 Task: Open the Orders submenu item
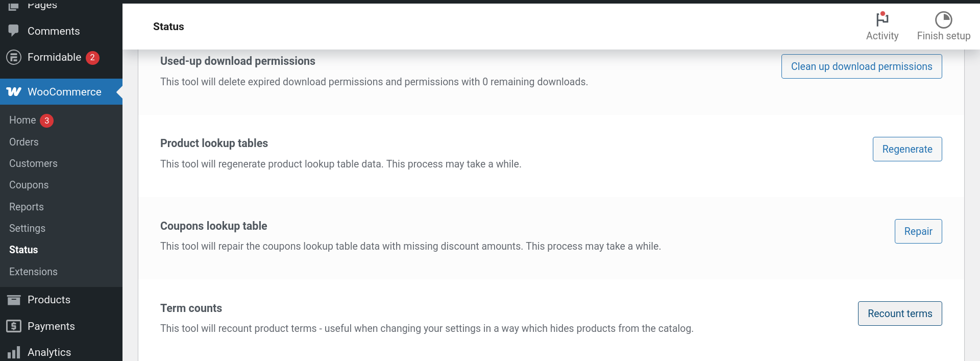[24, 142]
